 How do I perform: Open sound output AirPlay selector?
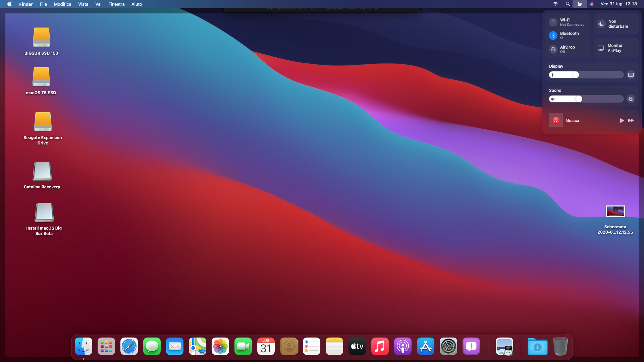[631, 99]
